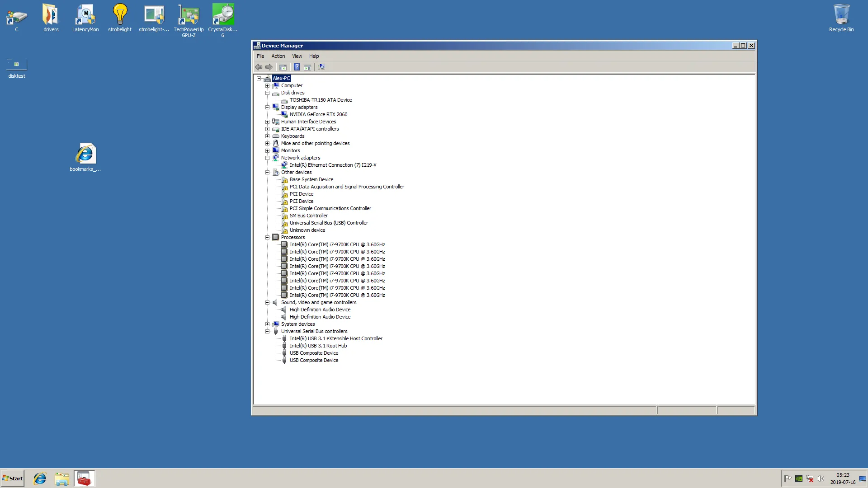Click Scan for hardware changes icon
Viewport: 868px width, 488px height.
tap(321, 67)
